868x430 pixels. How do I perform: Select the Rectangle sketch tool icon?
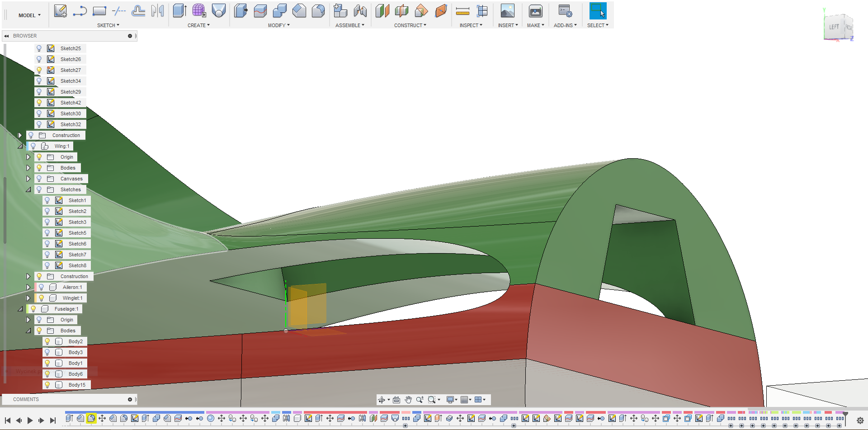click(99, 11)
